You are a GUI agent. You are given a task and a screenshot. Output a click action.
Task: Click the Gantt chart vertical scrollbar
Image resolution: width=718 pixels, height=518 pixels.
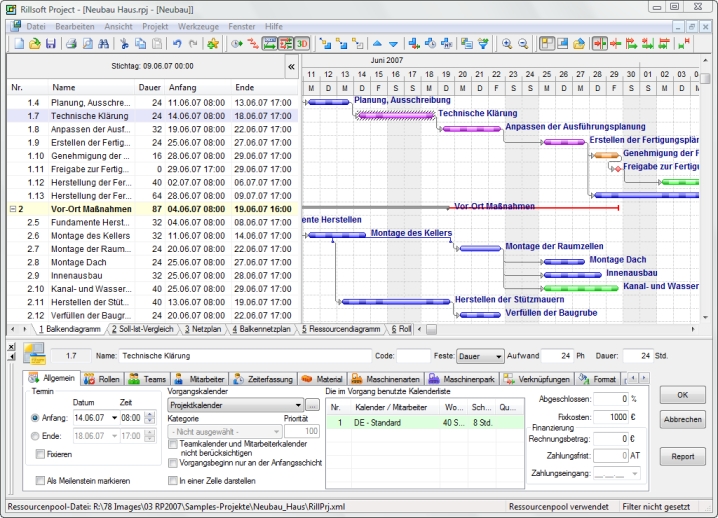coord(705,200)
